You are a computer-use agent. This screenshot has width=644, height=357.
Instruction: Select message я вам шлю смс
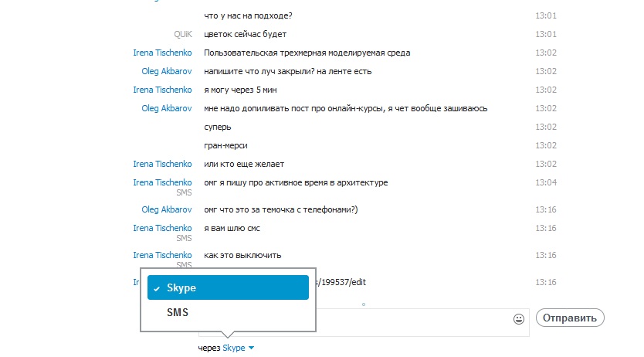[232, 228]
